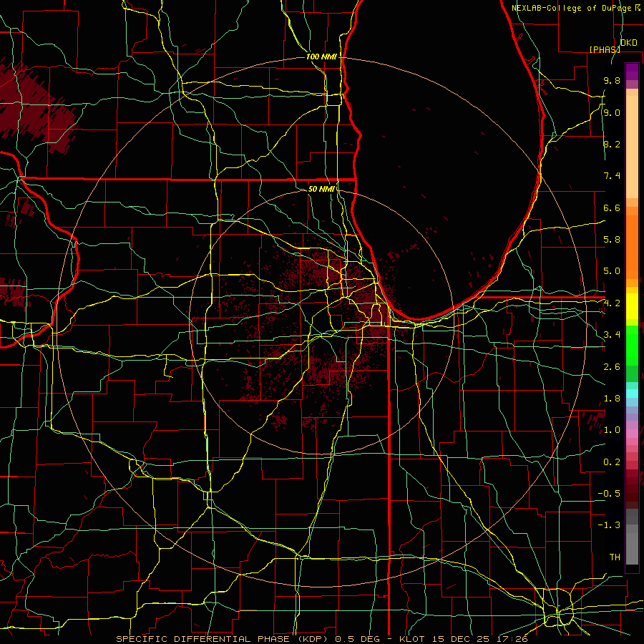Viewport: 644px width, 644px height.
Task: Click the -0.5 value on the color scale
Action: coord(609,494)
